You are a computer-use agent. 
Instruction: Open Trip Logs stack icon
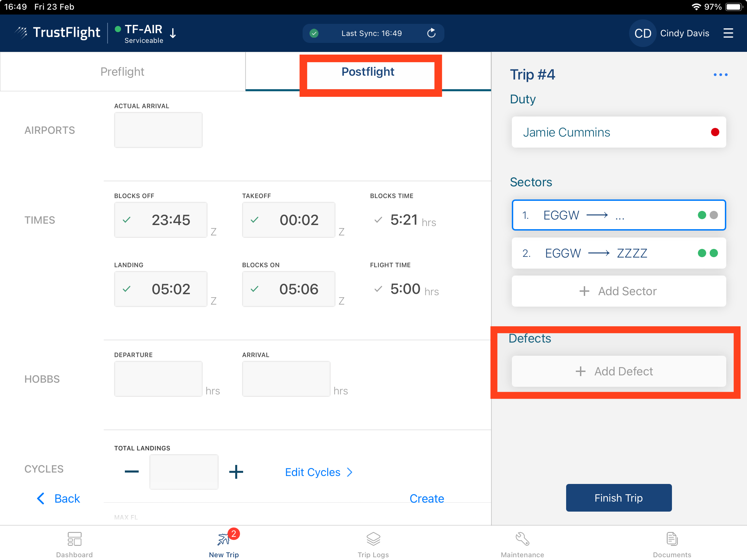(373, 539)
